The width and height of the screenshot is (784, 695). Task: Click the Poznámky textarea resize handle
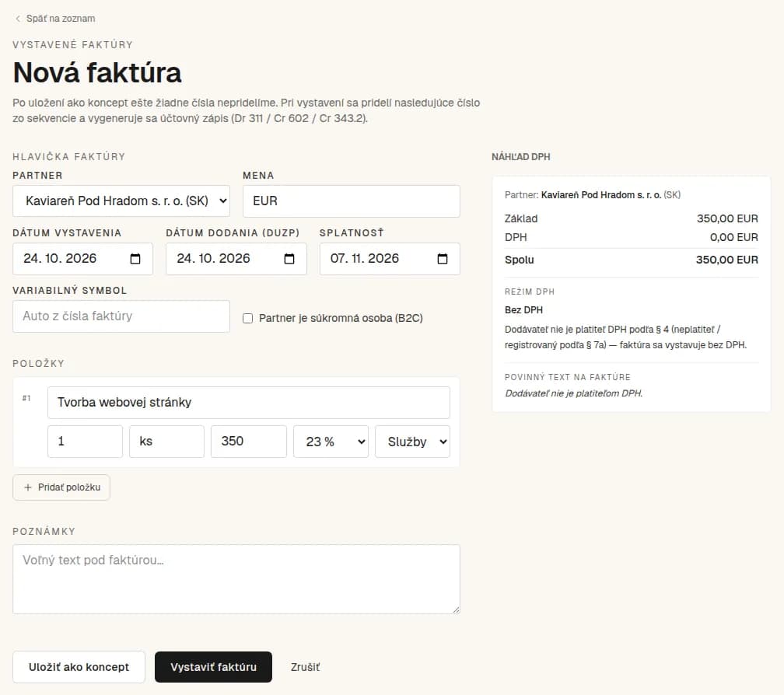pyautogui.click(x=456, y=609)
